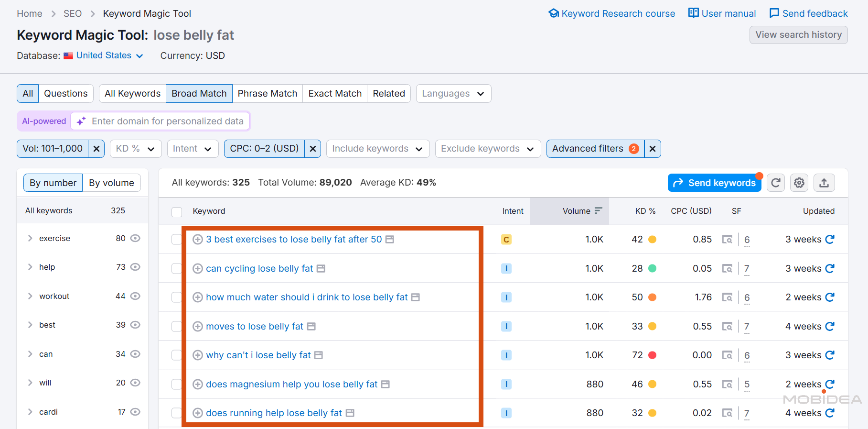Select all keywords header checkbox
Viewport: 868px width, 429px height.
[177, 212]
